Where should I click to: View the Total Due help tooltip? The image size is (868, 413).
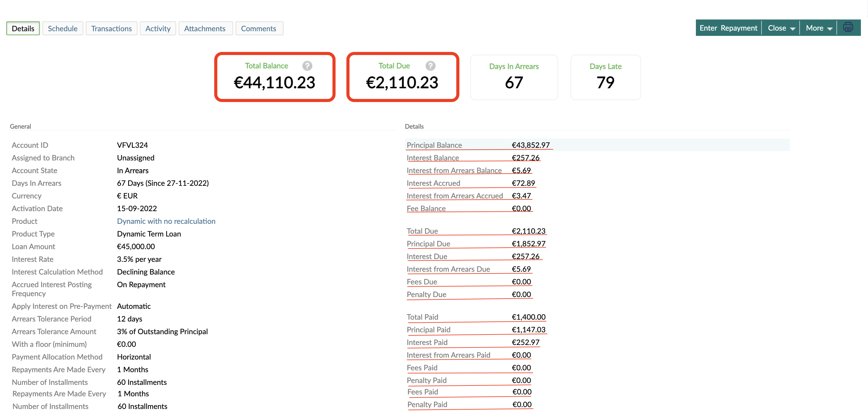coord(430,66)
